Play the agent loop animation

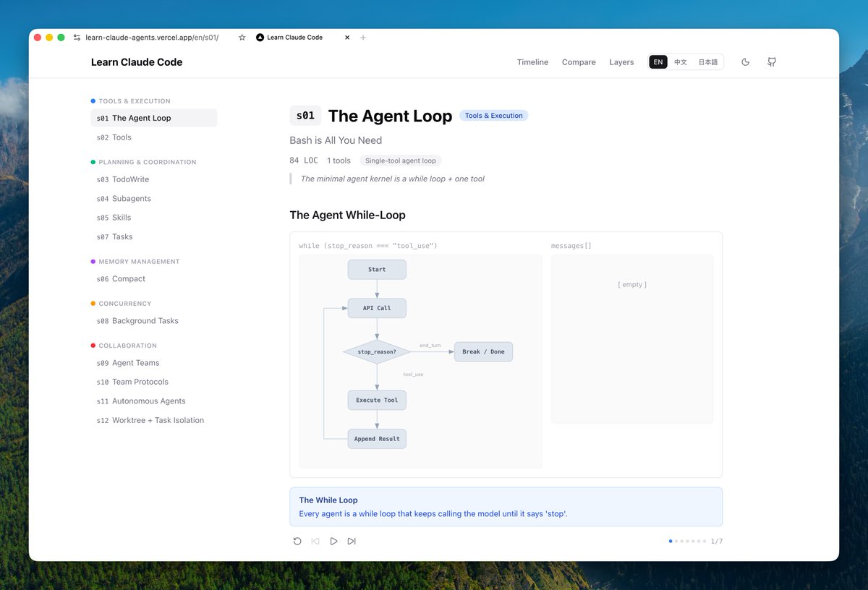[333, 541]
